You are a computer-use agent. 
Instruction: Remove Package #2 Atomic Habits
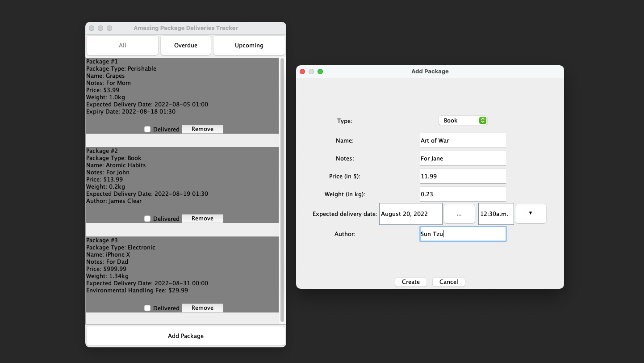[202, 219]
